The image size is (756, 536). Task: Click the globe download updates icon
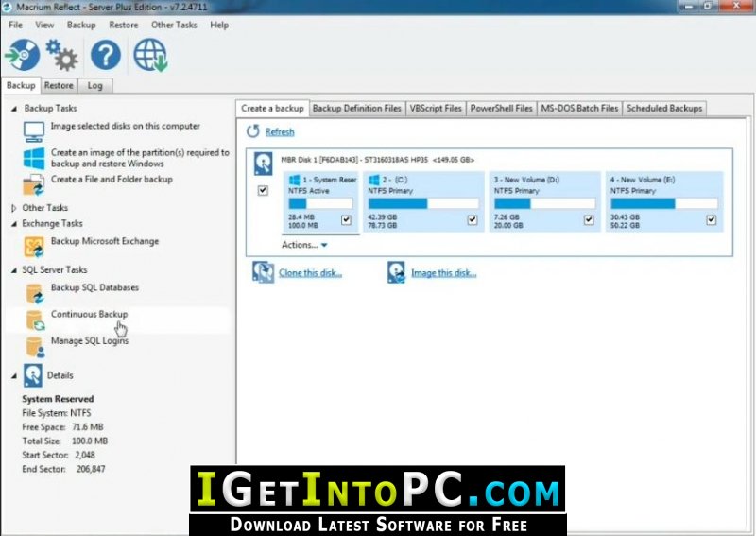(150, 55)
